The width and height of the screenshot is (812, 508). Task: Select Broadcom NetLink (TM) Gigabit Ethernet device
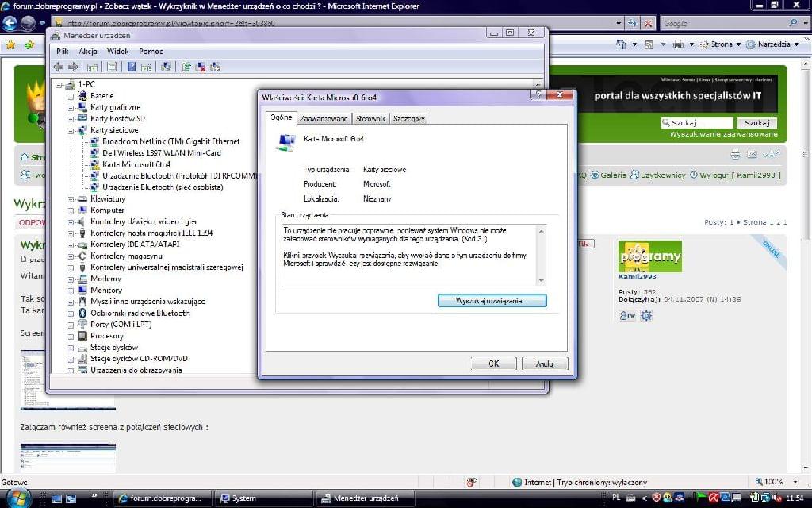point(171,141)
